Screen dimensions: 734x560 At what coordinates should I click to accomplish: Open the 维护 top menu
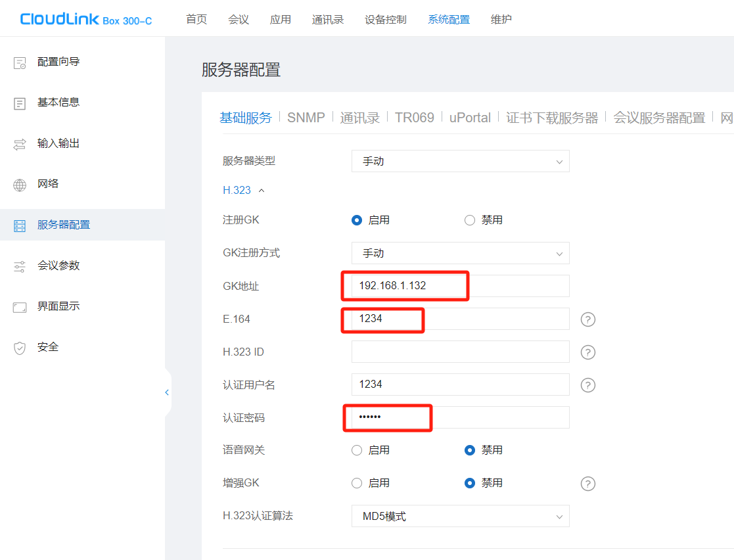501,19
